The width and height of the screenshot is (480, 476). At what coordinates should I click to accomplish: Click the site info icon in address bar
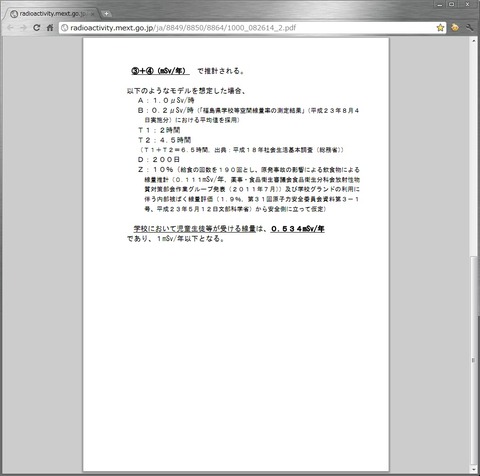click(x=65, y=28)
